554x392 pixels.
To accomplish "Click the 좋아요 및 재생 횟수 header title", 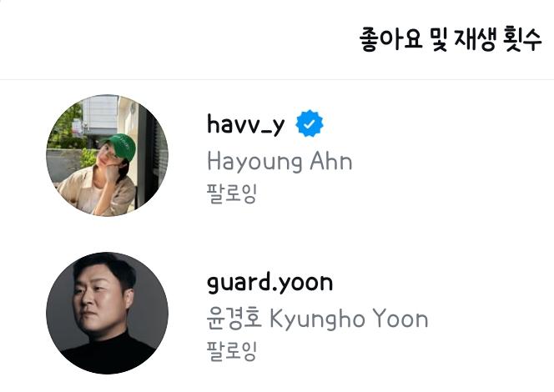I will coord(451,38).
